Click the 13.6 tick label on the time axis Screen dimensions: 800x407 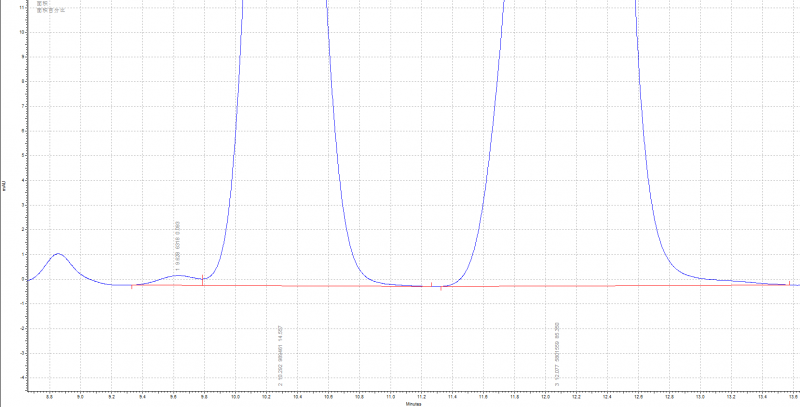point(794,396)
